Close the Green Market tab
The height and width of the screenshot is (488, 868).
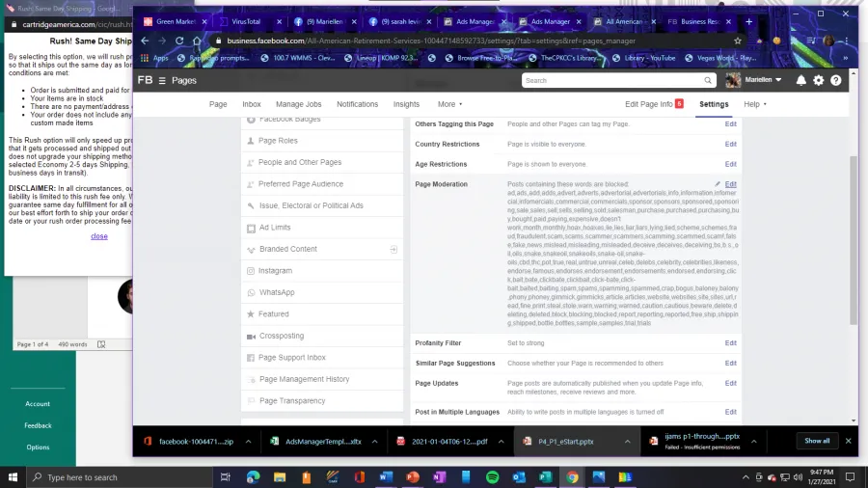(x=204, y=21)
